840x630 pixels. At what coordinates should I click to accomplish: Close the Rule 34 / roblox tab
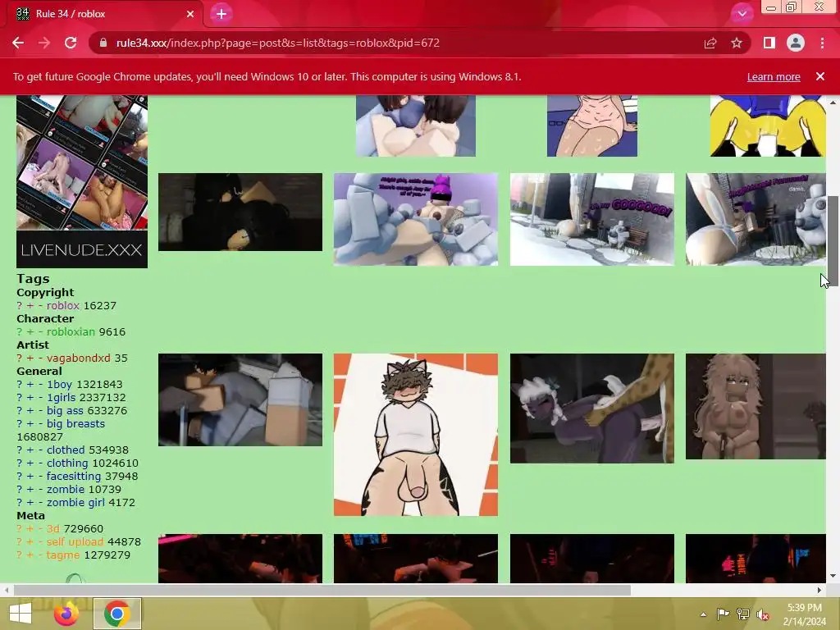[x=190, y=14]
